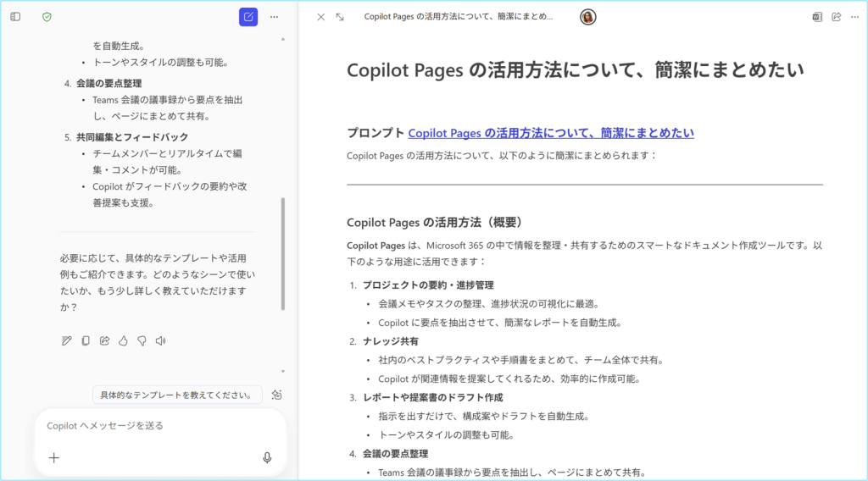Click the user profile avatar
Image resolution: width=868 pixels, height=481 pixels.
point(588,17)
